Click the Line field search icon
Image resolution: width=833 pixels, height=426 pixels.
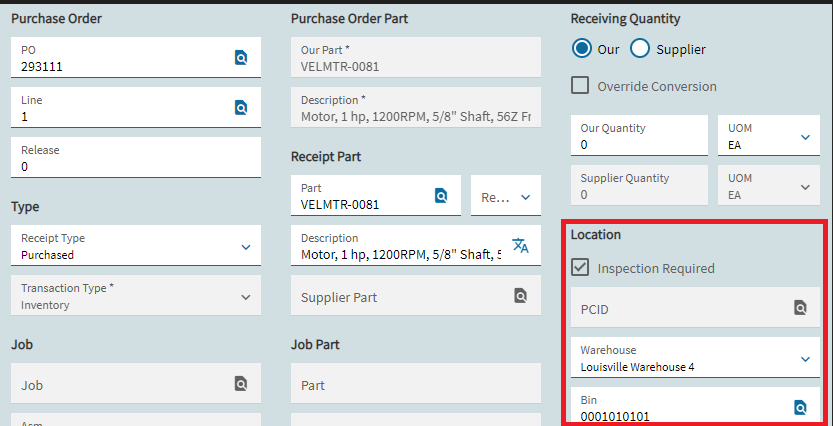pyautogui.click(x=240, y=108)
